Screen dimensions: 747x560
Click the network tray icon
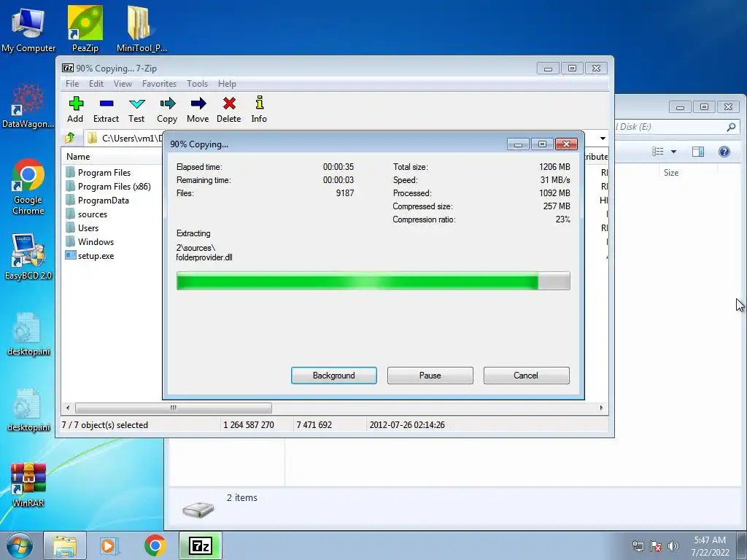click(x=638, y=546)
